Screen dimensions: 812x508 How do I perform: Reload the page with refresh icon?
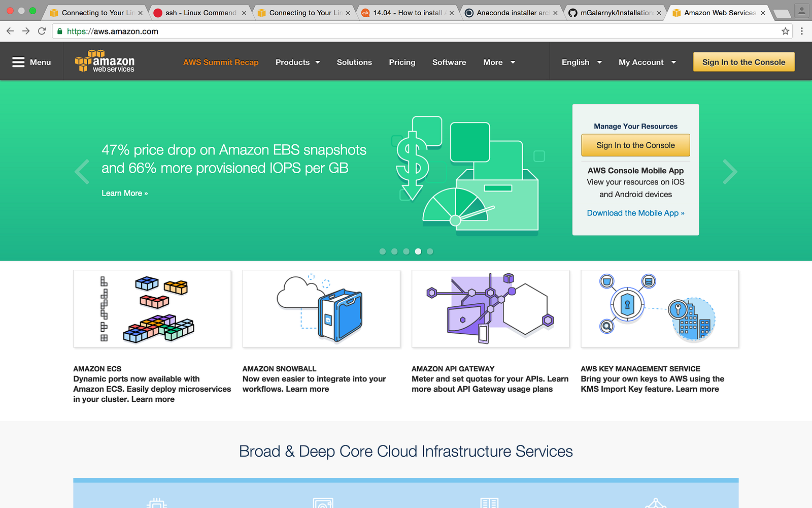(42, 31)
